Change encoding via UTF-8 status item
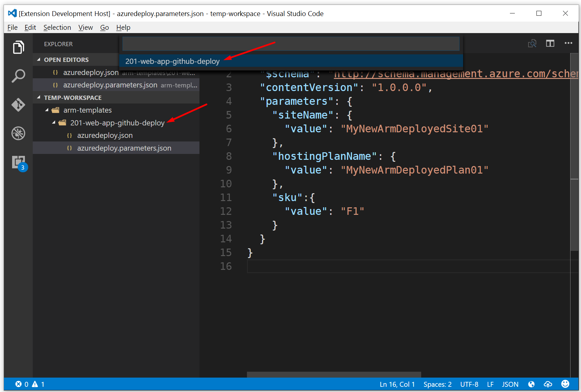The image size is (581, 392). click(469, 384)
